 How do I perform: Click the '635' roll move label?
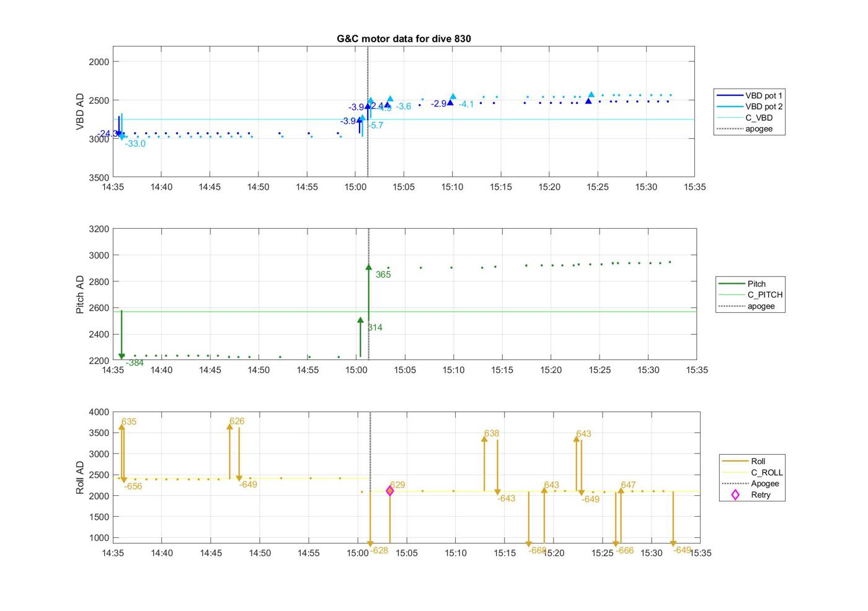click(x=129, y=422)
